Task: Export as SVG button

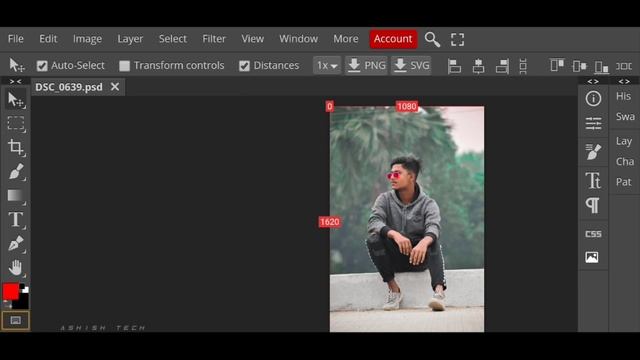Action: pyautogui.click(x=411, y=65)
